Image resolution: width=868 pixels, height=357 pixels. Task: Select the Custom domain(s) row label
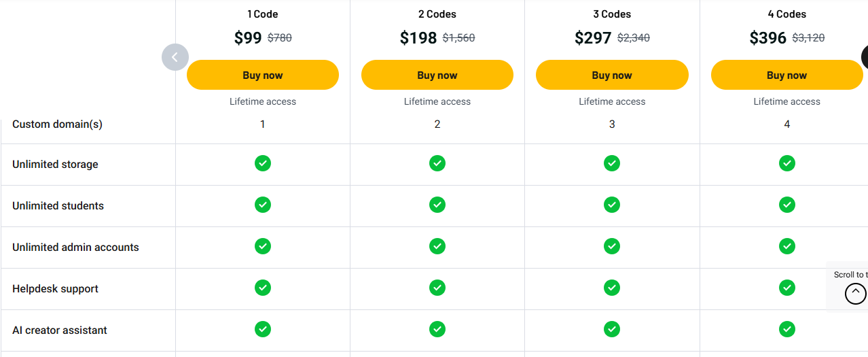click(57, 124)
